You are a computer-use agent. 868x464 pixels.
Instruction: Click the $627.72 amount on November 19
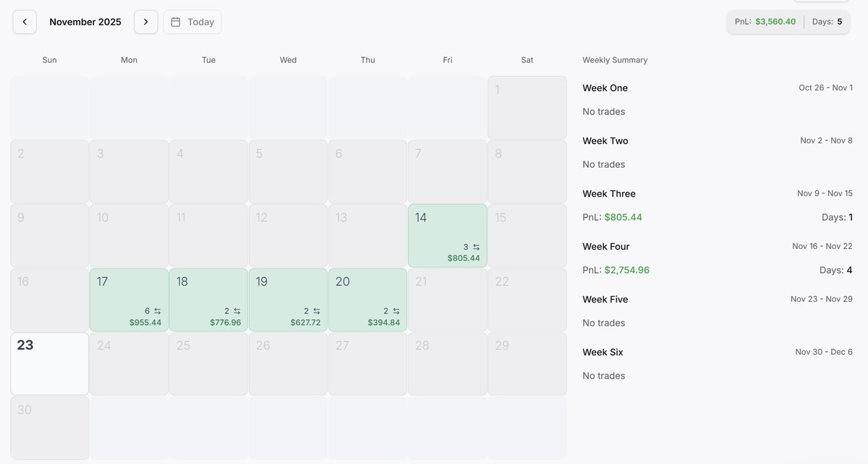click(305, 322)
